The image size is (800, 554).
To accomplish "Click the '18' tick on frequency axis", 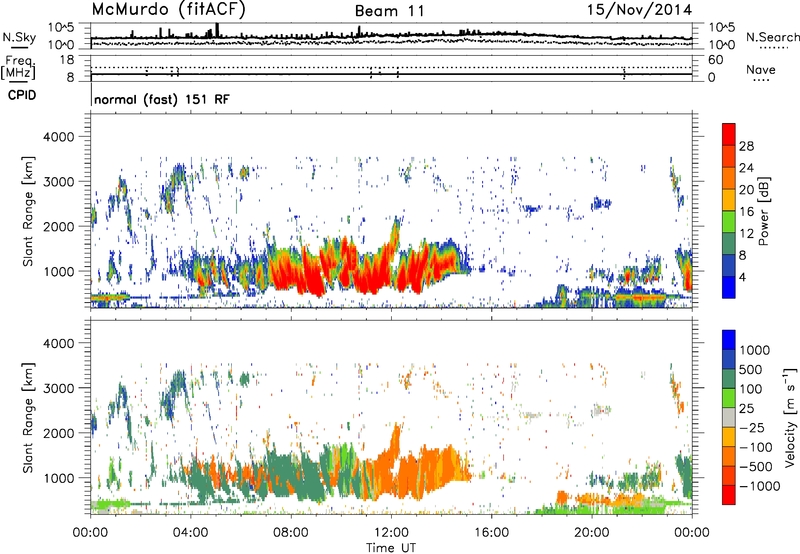I will pos(66,60).
